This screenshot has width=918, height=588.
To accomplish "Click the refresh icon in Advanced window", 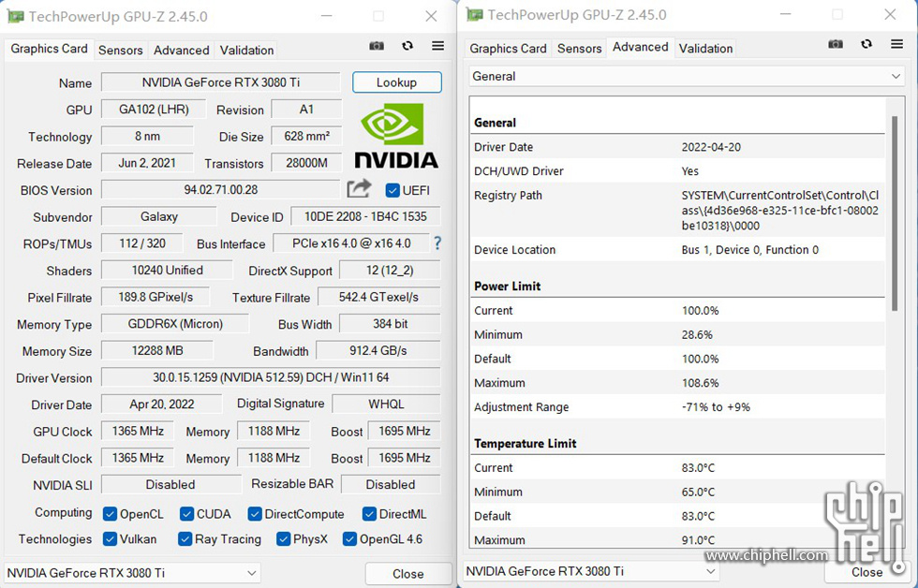I will (866, 44).
